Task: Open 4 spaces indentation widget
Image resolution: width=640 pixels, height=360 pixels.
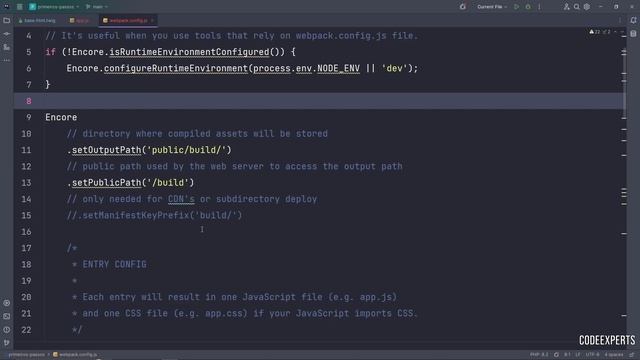Action: 613,354
